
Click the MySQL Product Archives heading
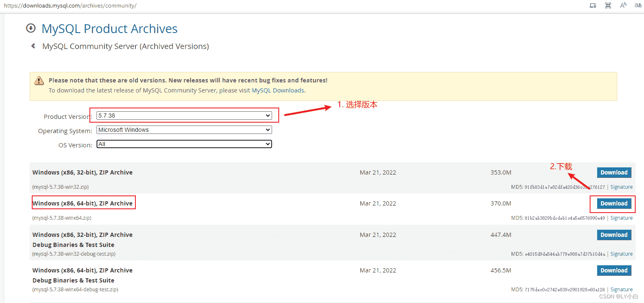coord(109,28)
